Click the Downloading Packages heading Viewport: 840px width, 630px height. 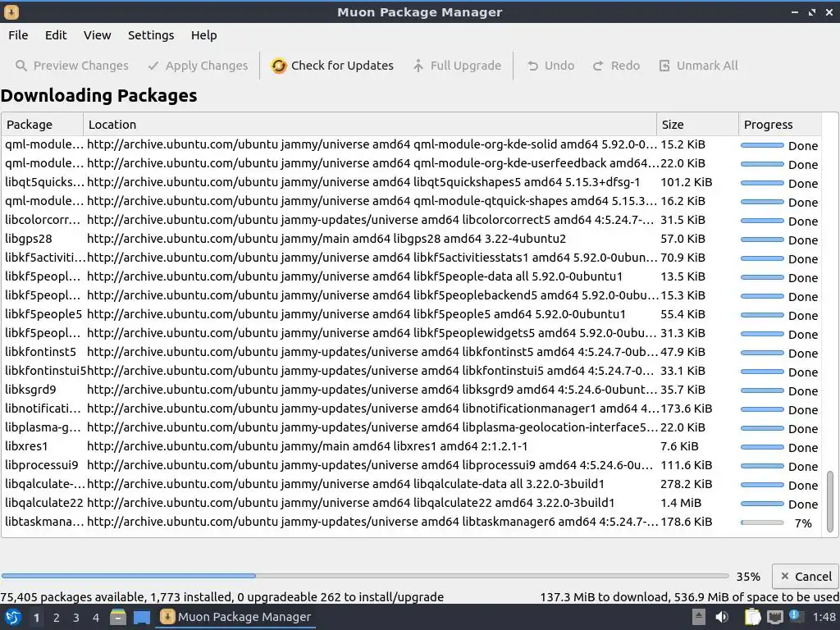pos(99,95)
